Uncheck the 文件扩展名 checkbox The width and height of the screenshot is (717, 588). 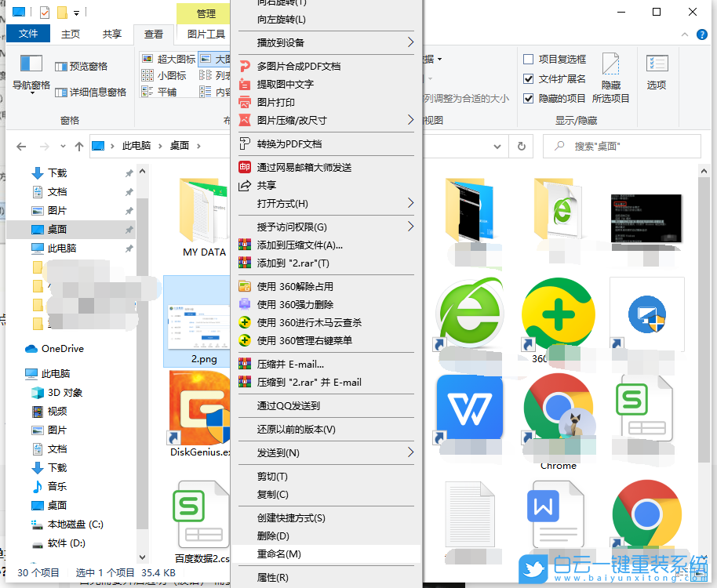coord(529,78)
